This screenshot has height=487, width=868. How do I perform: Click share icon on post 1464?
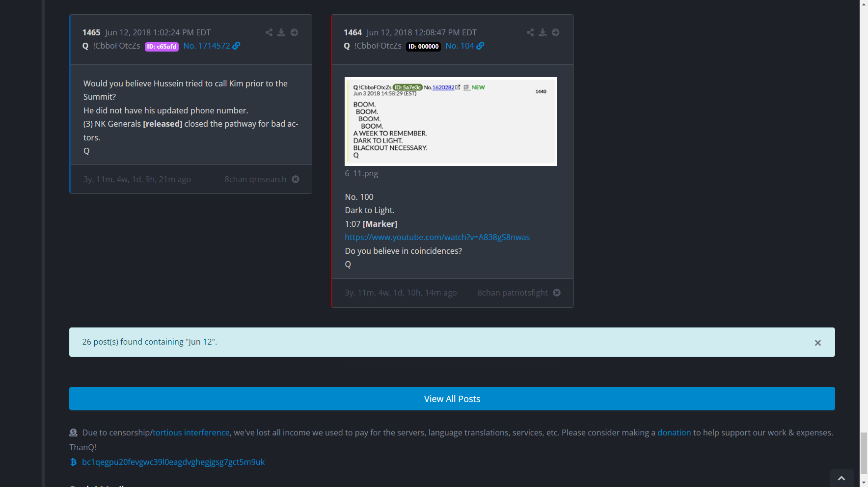[x=530, y=32]
